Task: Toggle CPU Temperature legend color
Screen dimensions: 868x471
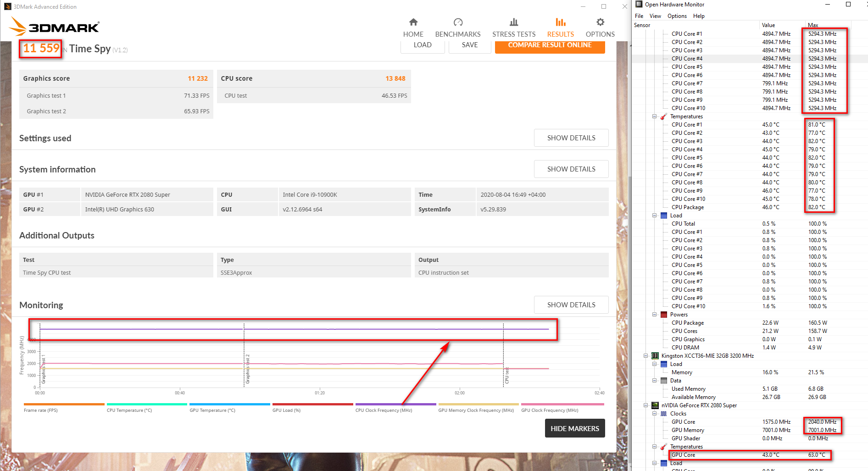Action: pos(147,404)
